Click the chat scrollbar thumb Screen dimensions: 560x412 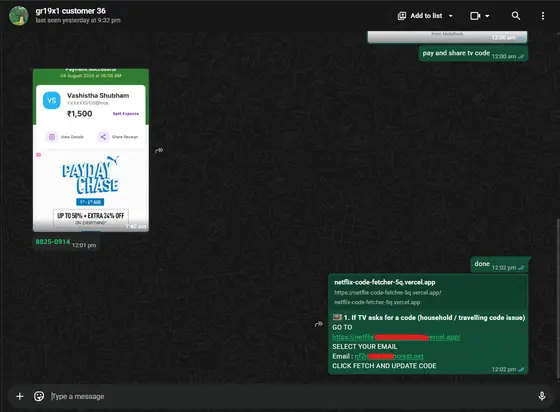pos(558,298)
